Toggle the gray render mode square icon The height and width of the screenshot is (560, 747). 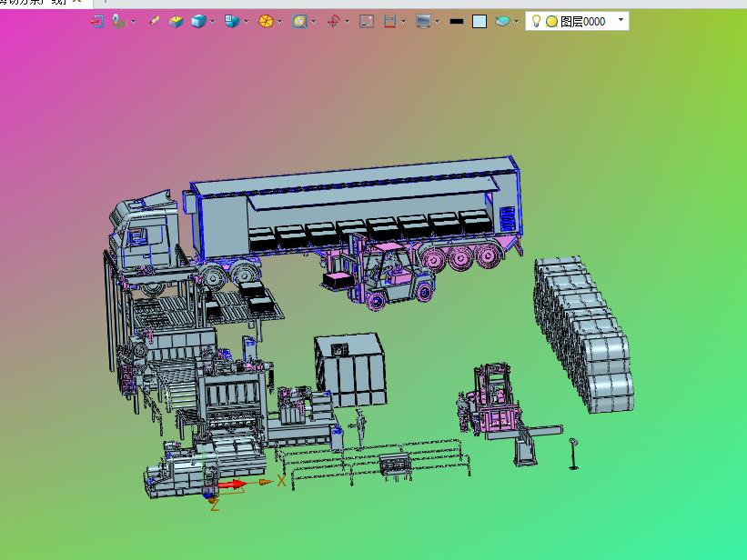pyautogui.click(x=367, y=22)
